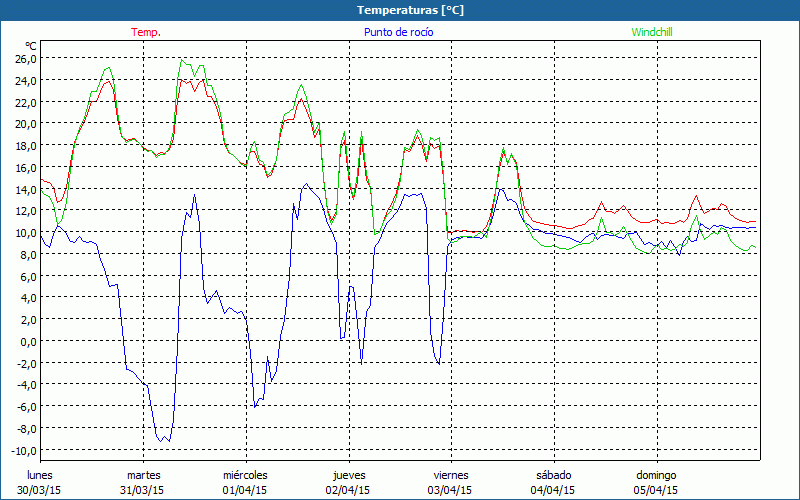
Task: Click the 'viernes' day label
Action: [450, 475]
